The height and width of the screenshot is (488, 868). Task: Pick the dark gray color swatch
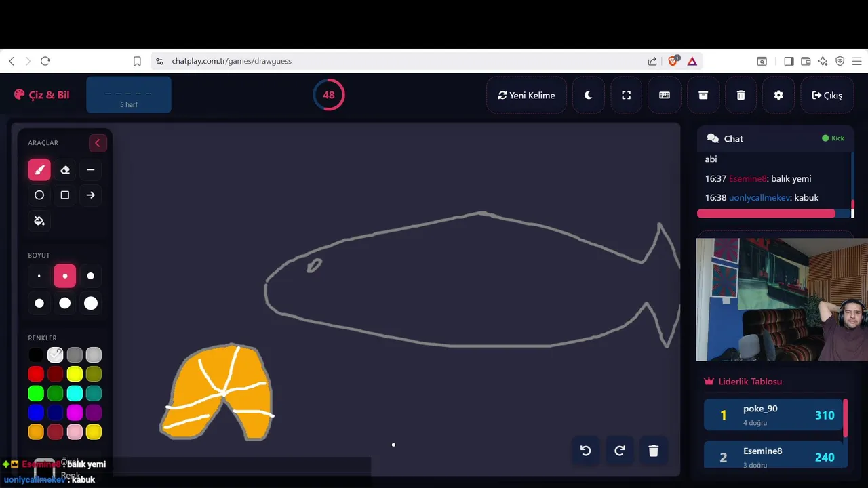(75, 354)
